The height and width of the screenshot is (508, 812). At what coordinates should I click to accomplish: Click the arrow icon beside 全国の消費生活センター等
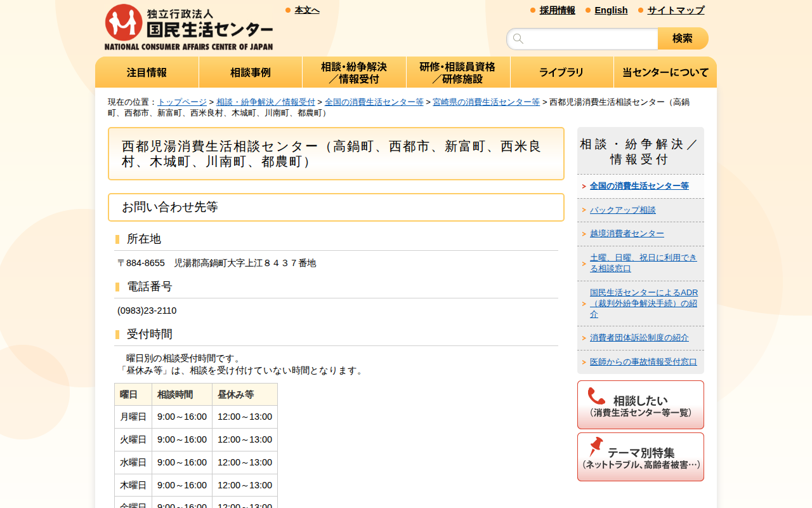(x=583, y=186)
